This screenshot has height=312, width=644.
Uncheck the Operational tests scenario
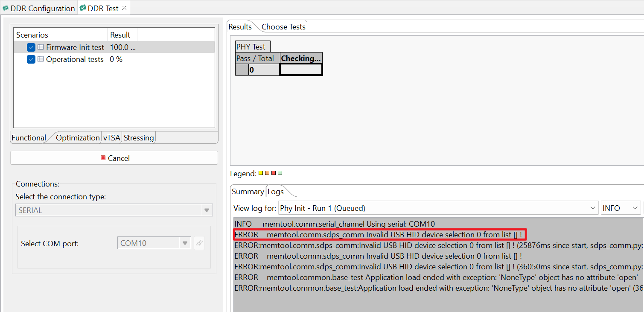point(31,59)
